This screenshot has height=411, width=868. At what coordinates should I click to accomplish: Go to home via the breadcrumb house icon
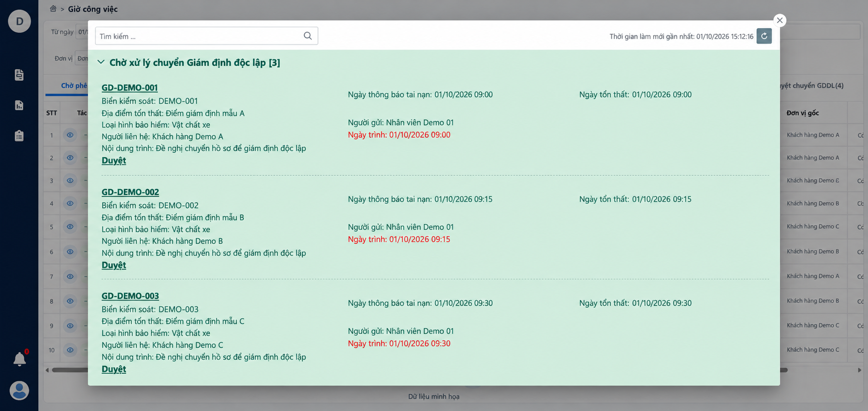coord(53,9)
